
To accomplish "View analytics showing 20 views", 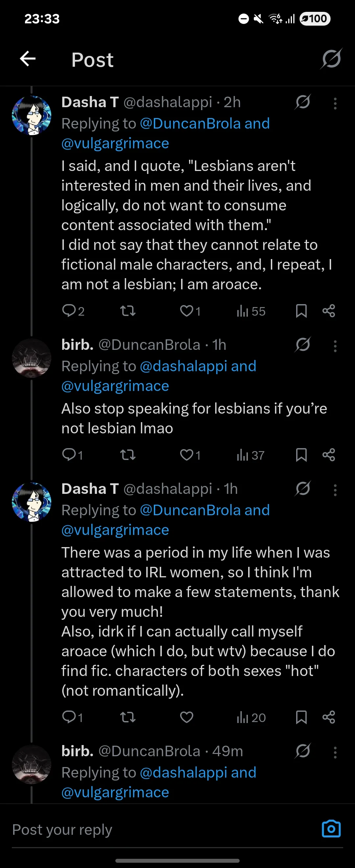I will (x=251, y=718).
